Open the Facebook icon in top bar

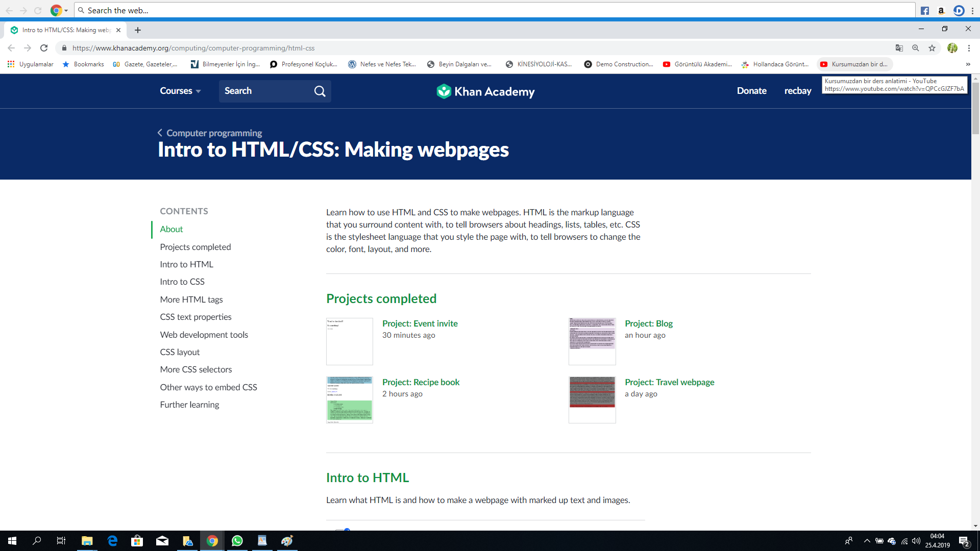coord(925,10)
